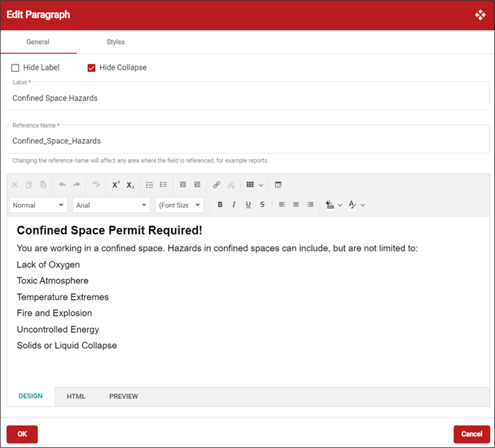The width and height of the screenshot is (495, 448).
Task: Toggle strikethrough formatting
Action: point(262,204)
